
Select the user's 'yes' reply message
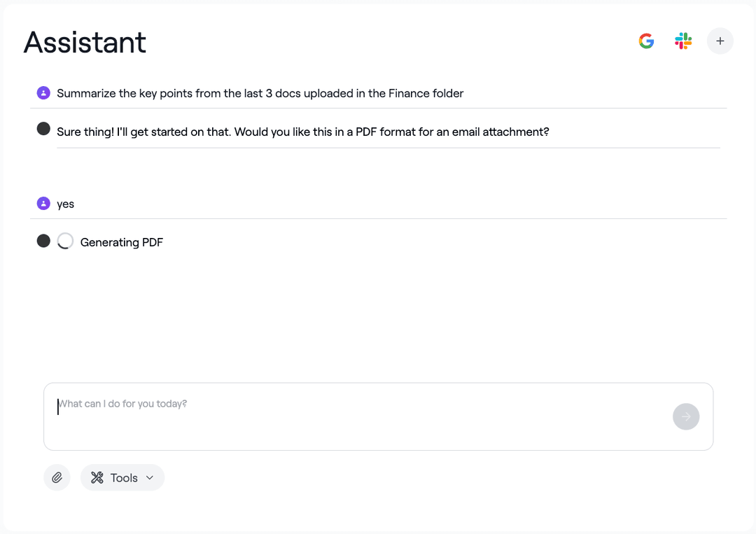coord(65,204)
